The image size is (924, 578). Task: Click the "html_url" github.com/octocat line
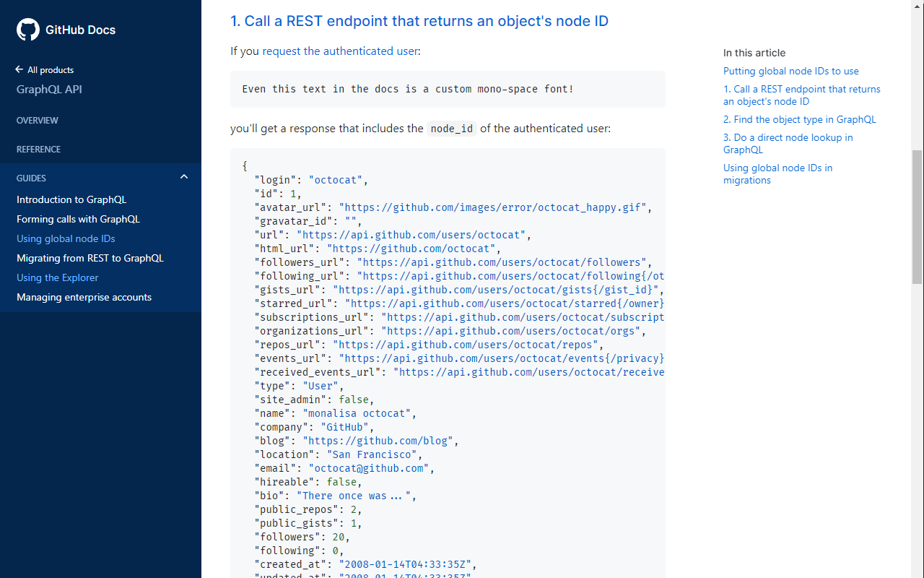tap(378, 249)
